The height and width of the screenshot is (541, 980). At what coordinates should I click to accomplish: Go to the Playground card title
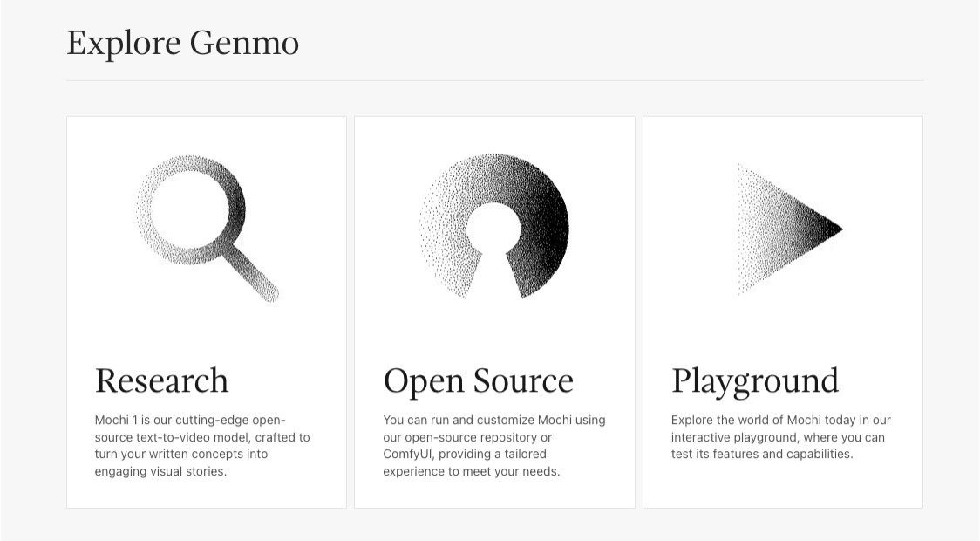[x=754, y=381]
